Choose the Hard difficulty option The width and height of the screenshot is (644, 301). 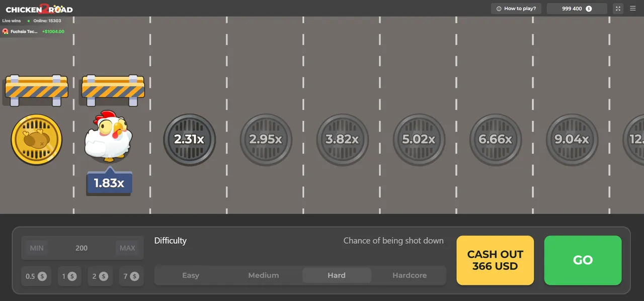pyautogui.click(x=337, y=275)
